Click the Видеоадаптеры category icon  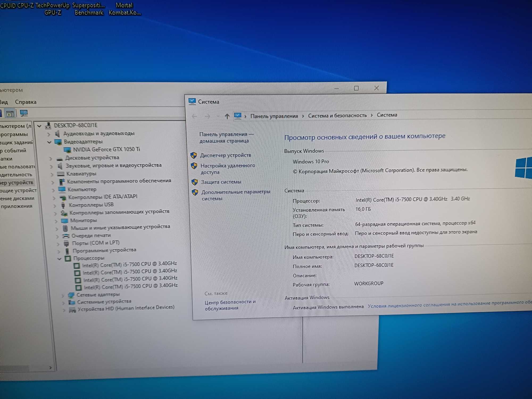click(58, 142)
